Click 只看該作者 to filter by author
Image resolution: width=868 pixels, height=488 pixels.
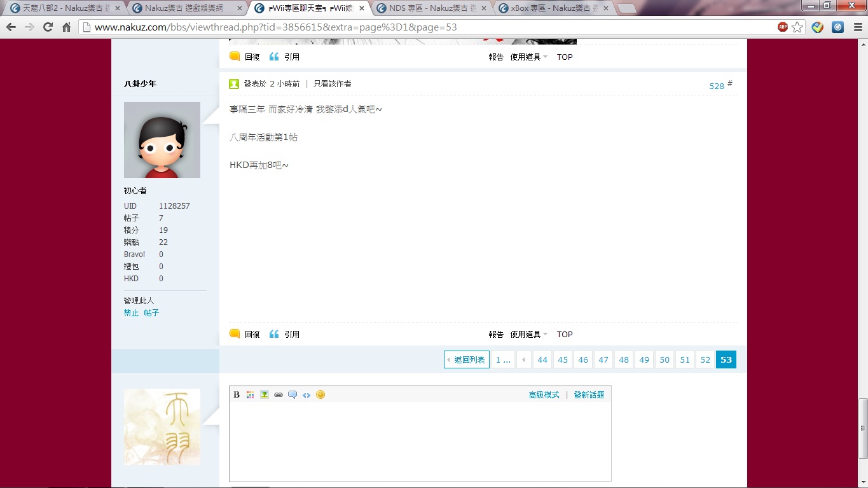click(333, 83)
